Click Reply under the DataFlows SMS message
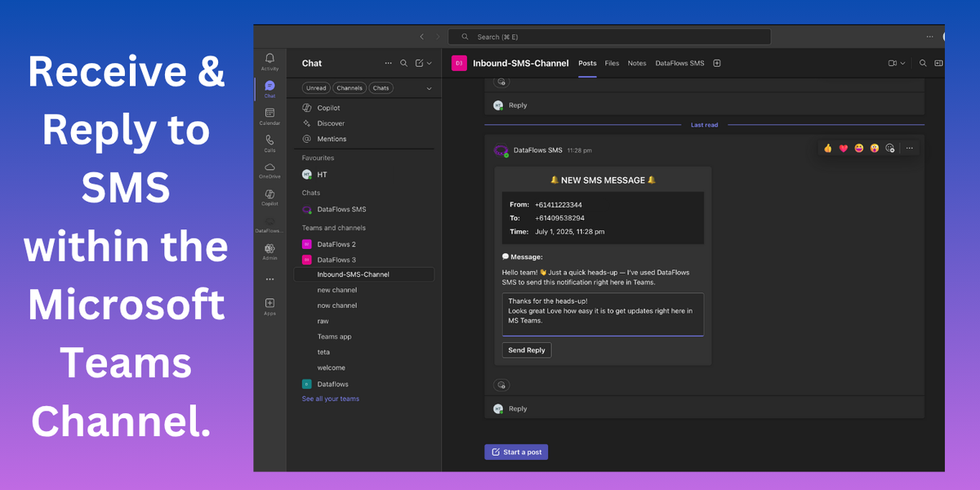Viewport: 980px width, 490px height. pyautogui.click(x=518, y=408)
